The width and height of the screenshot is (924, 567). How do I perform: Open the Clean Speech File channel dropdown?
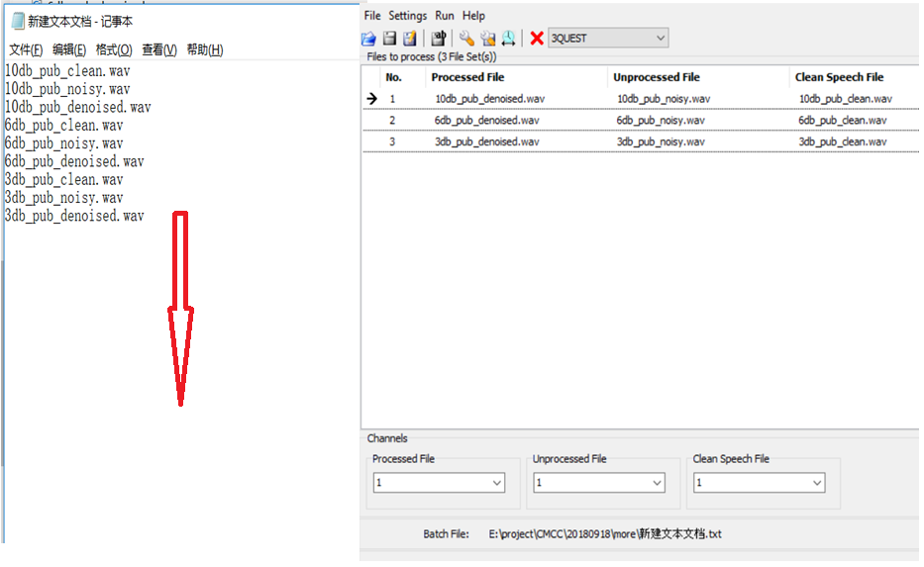[x=760, y=483]
